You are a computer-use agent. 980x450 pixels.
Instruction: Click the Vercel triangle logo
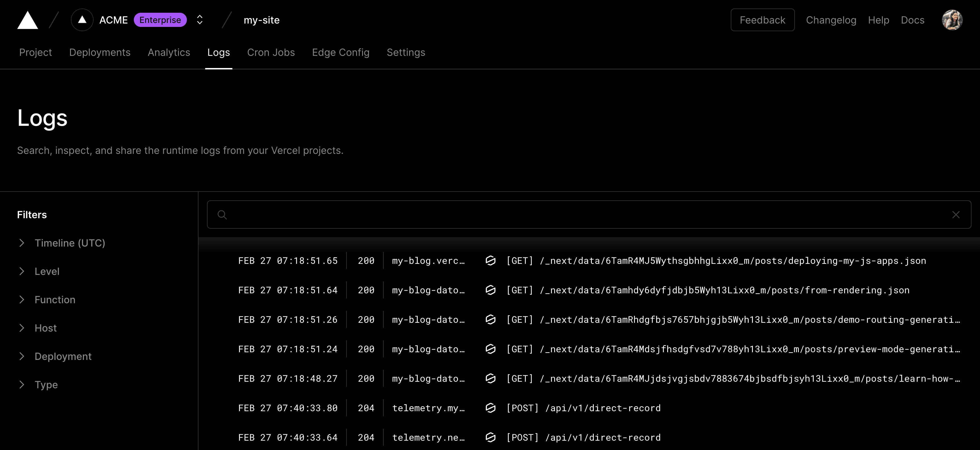pyautogui.click(x=28, y=20)
